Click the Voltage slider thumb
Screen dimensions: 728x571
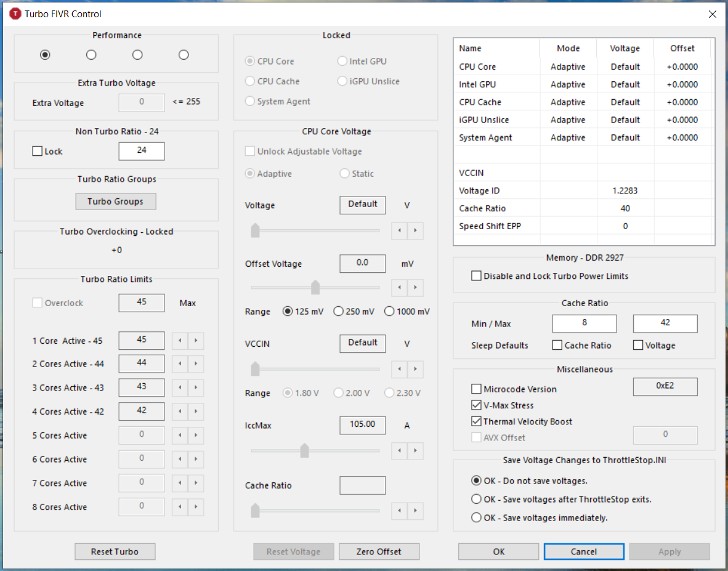point(255,230)
